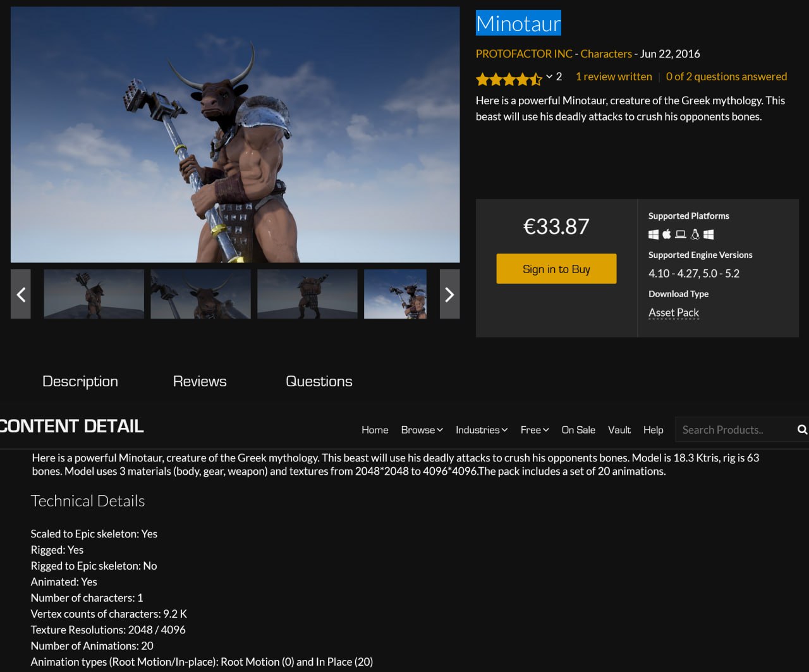
Task: Click the Apple platform icon
Action: coord(667,235)
